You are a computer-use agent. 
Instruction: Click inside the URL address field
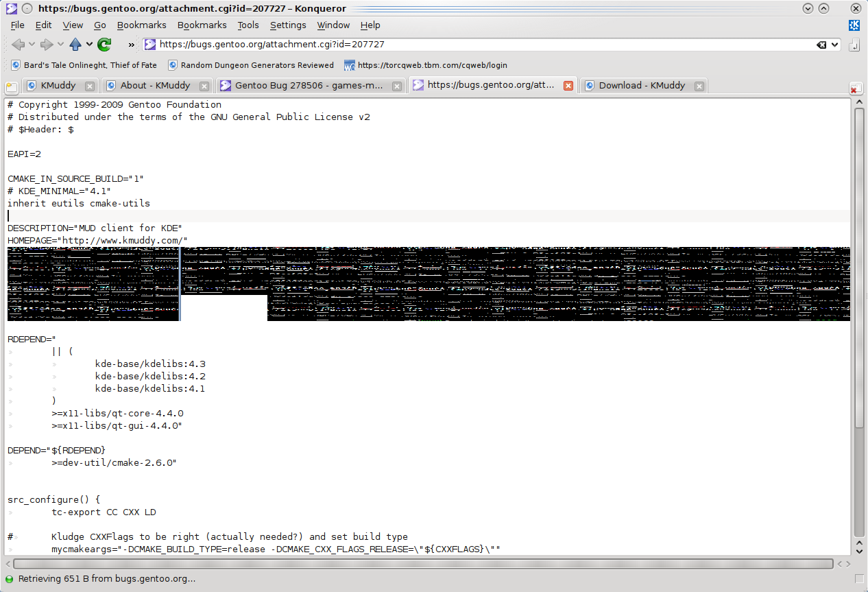(x=480, y=45)
